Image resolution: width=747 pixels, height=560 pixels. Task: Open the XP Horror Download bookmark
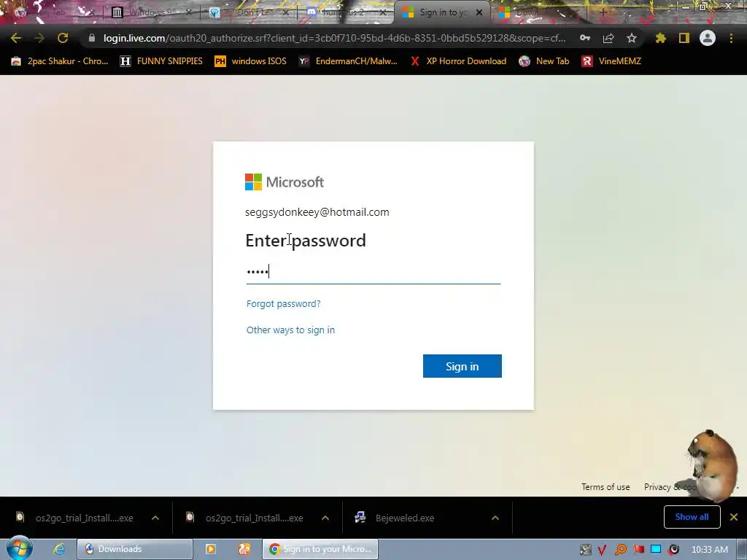click(x=458, y=61)
